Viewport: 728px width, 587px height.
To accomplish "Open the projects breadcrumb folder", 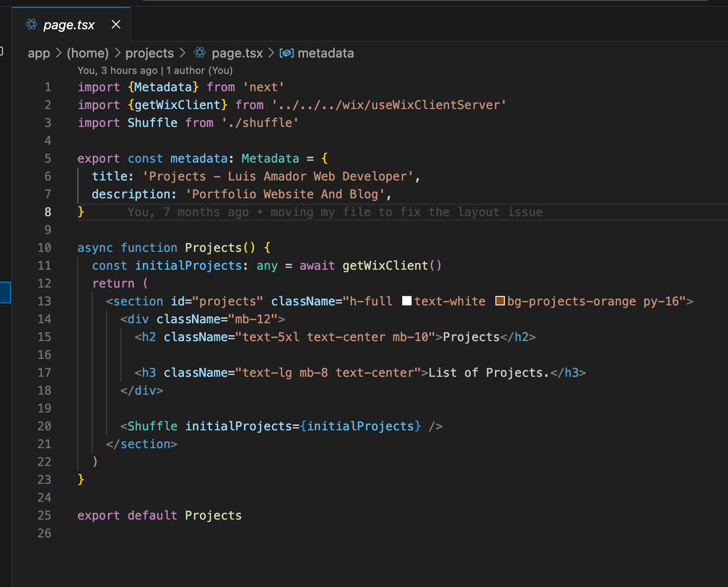I will (x=150, y=53).
